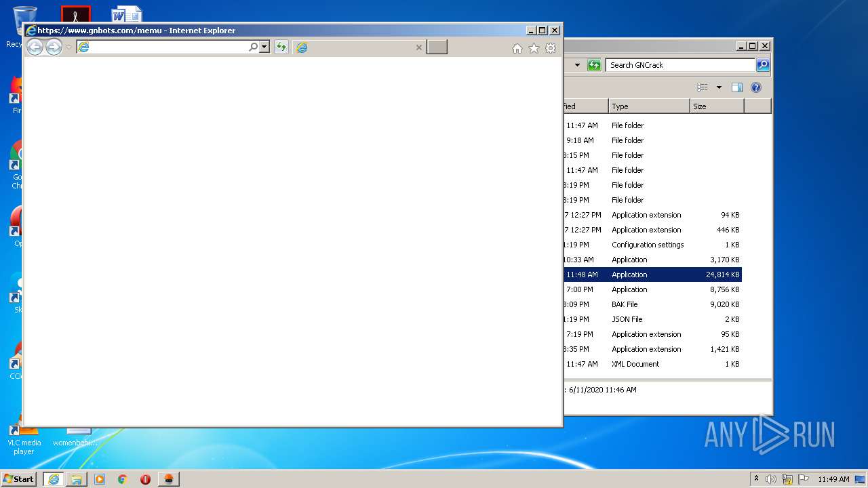Refresh the GNCrack folder in Explorer
This screenshot has height=488, width=868.
tap(594, 65)
